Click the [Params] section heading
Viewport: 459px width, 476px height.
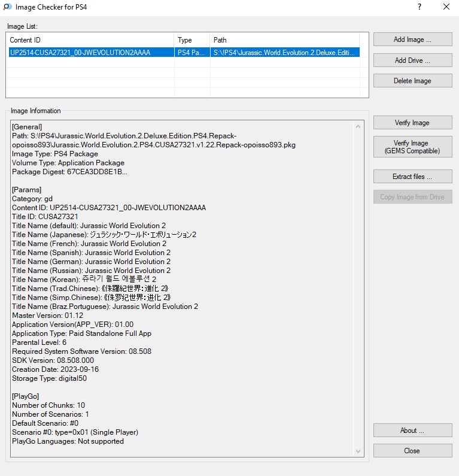click(27, 190)
